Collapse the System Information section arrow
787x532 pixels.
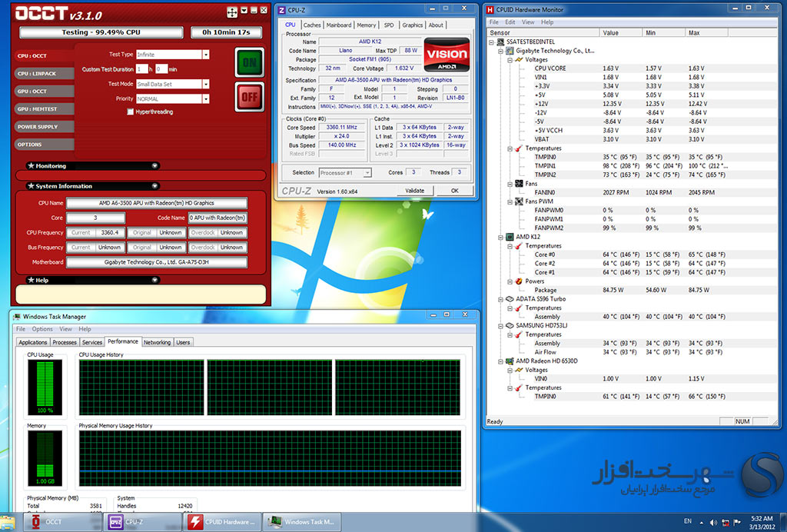(x=154, y=186)
